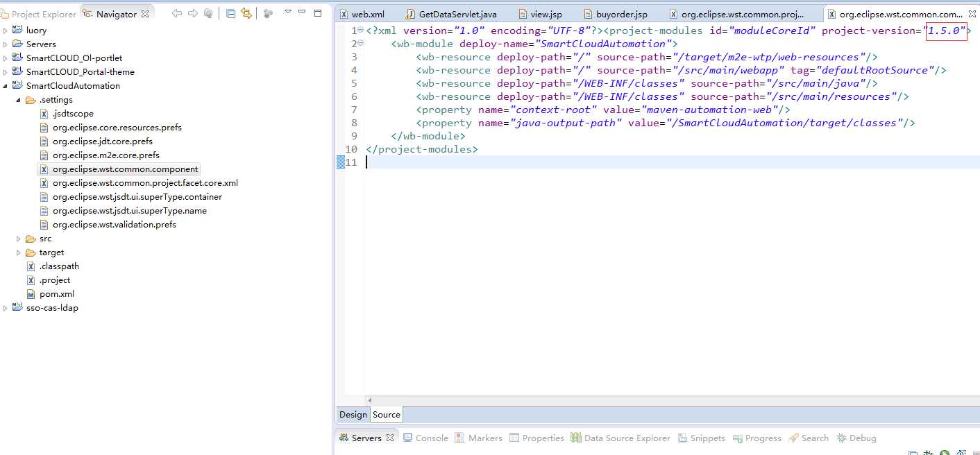The image size is (980, 455).
Task: Open the Markers view tab
Action: click(478, 438)
